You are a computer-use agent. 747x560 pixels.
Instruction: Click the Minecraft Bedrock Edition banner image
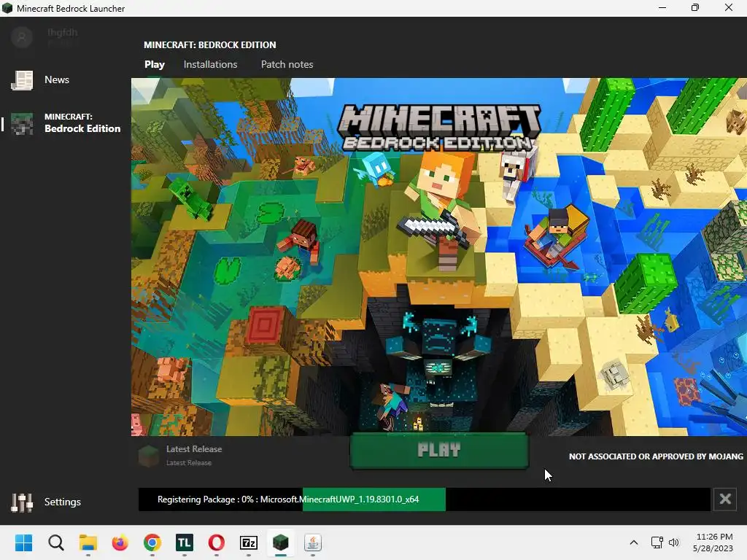tap(438, 257)
